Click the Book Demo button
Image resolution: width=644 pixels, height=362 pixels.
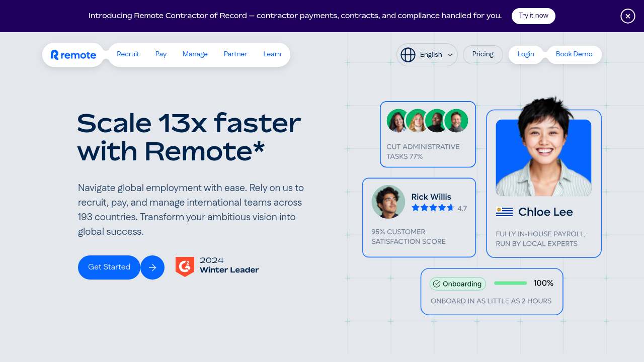(574, 54)
